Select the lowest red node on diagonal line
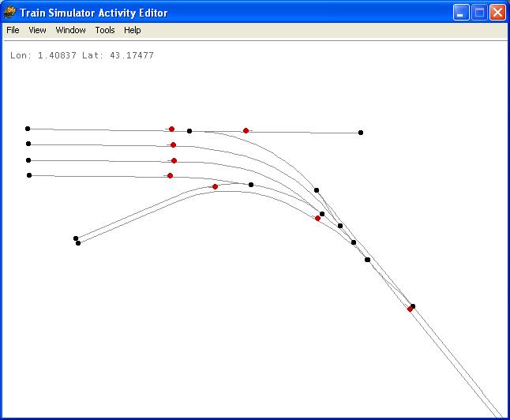The image size is (510, 420). pos(410,309)
